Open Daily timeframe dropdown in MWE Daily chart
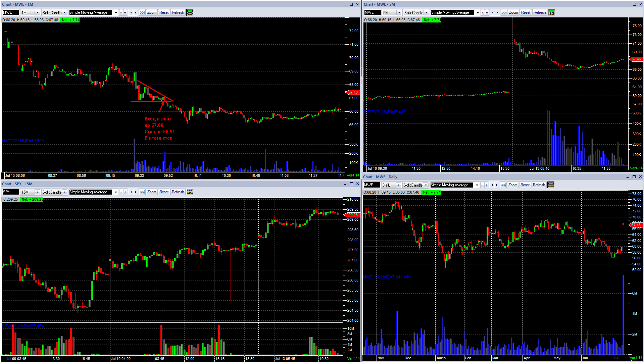 398,185
